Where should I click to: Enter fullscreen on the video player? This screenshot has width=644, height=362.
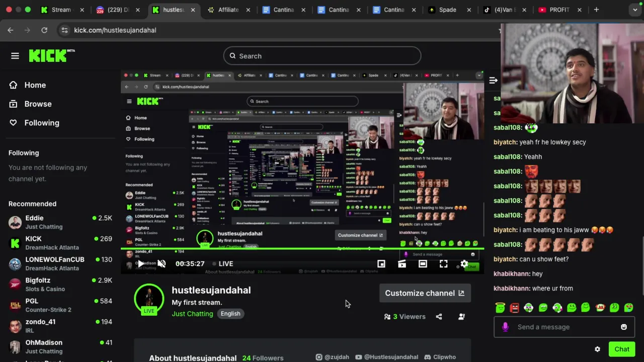click(443, 264)
